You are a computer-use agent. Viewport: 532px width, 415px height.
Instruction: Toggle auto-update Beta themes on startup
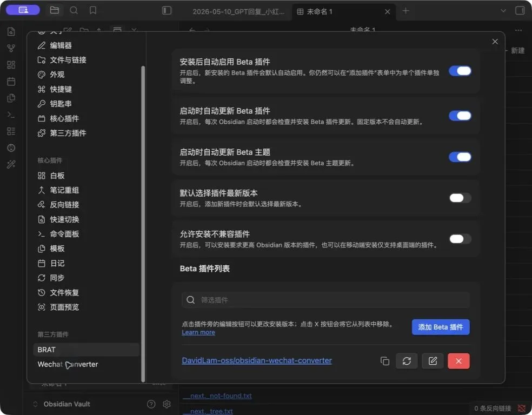tap(460, 157)
